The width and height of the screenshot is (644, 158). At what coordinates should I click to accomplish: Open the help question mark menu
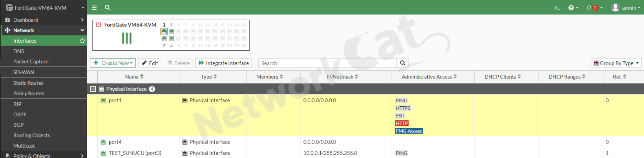point(571,8)
